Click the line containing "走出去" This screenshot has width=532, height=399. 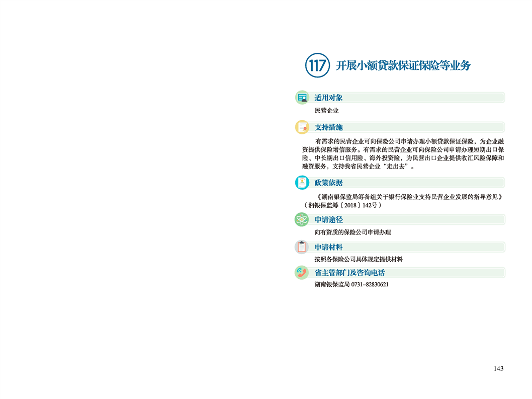tap(359, 167)
